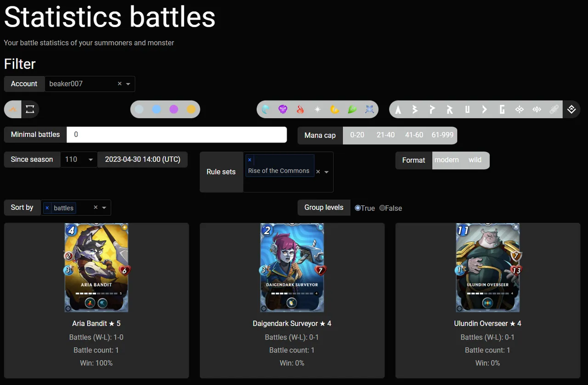Viewport: 588px width, 385px height.
Task: Clear the beaker007 account selection
Action: [x=119, y=84]
